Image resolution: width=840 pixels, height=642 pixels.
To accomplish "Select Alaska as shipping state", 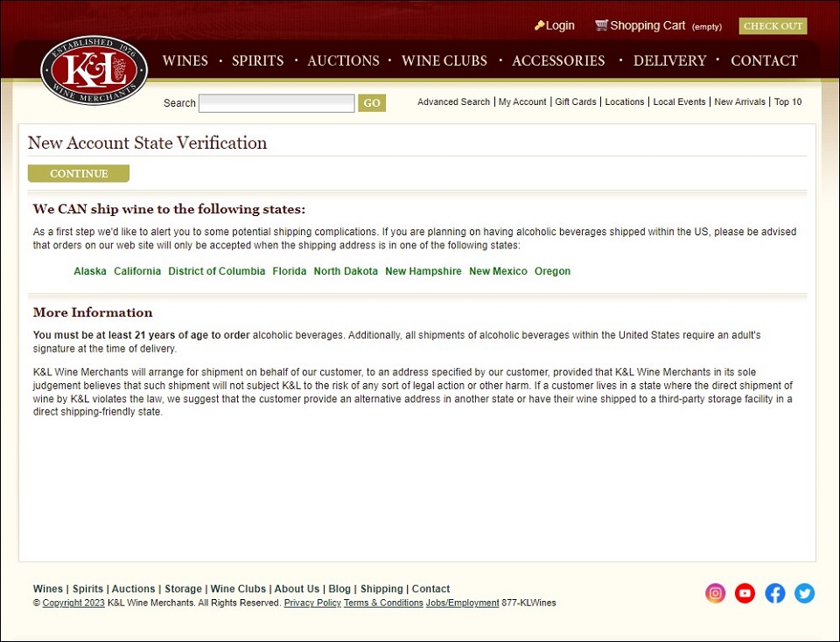I will click(x=90, y=271).
